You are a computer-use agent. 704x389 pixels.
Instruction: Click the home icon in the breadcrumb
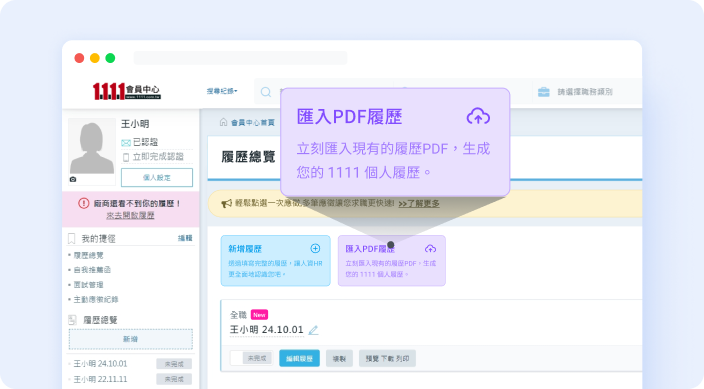(223, 122)
